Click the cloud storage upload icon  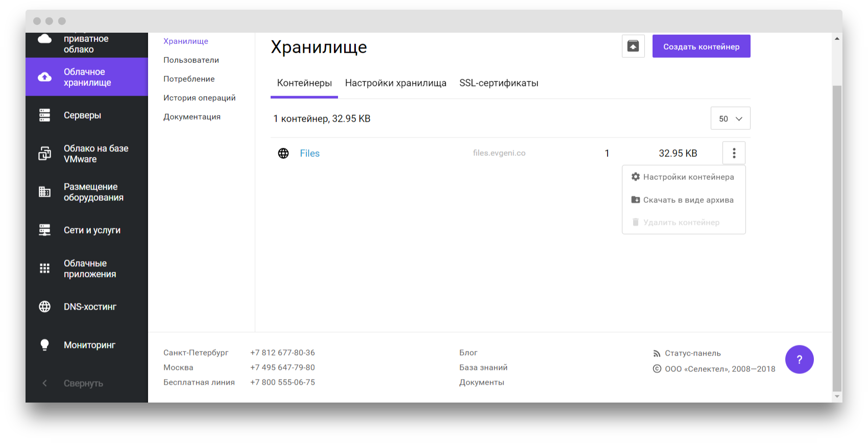point(45,77)
